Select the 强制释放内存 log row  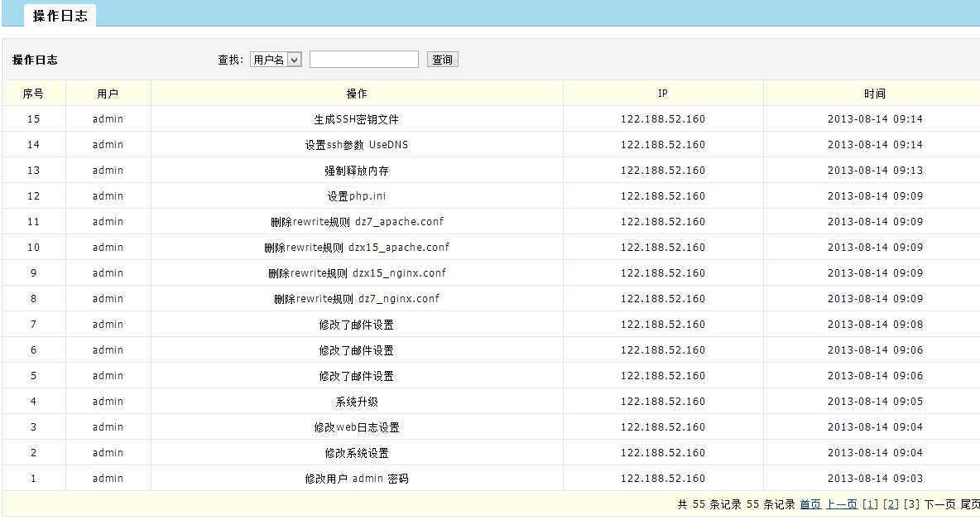coord(357,171)
